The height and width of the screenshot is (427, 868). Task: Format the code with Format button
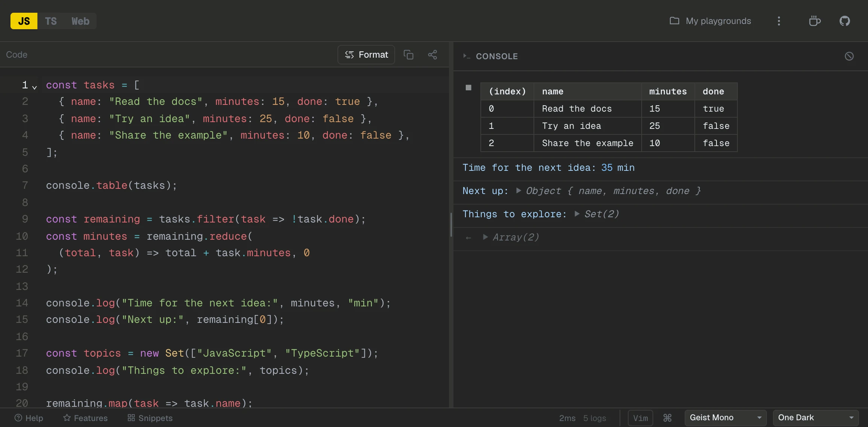click(x=366, y=55)
